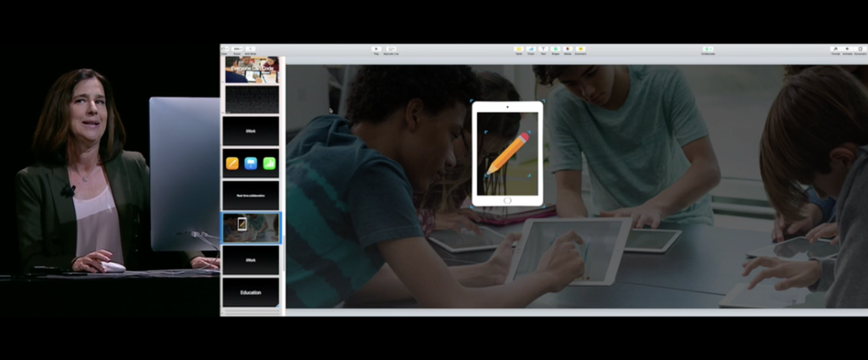
Task: Click the Collaborate button in the toolbar
Action: (x=708, y=49)
